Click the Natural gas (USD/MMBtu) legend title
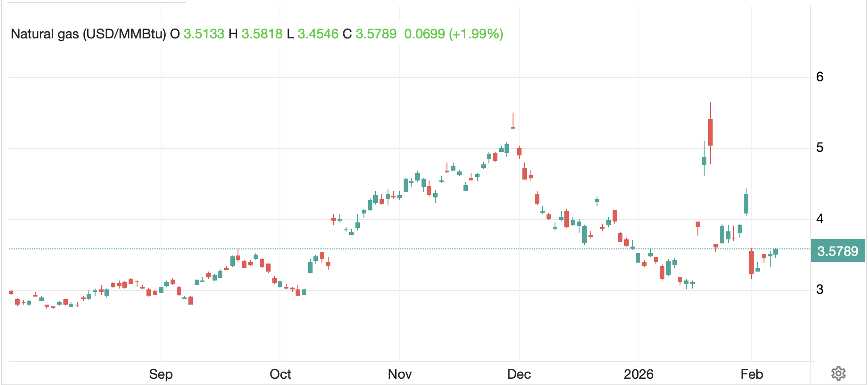Screen dimensions: 868x385 [88, 34]
